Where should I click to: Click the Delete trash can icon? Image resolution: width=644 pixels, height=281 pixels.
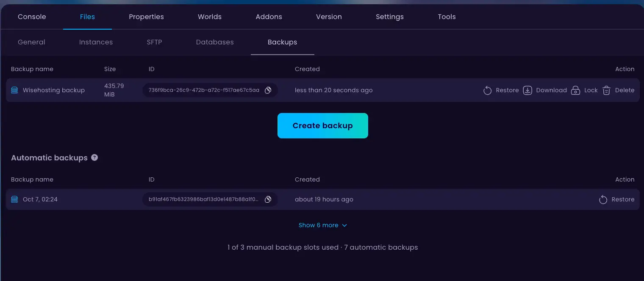[606, 90]
